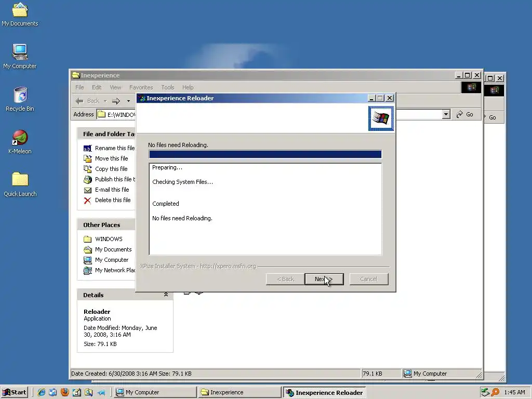The image size is (532, 399).
Task: Launch Firefox from quick launch
Action: tap(65, 392)
